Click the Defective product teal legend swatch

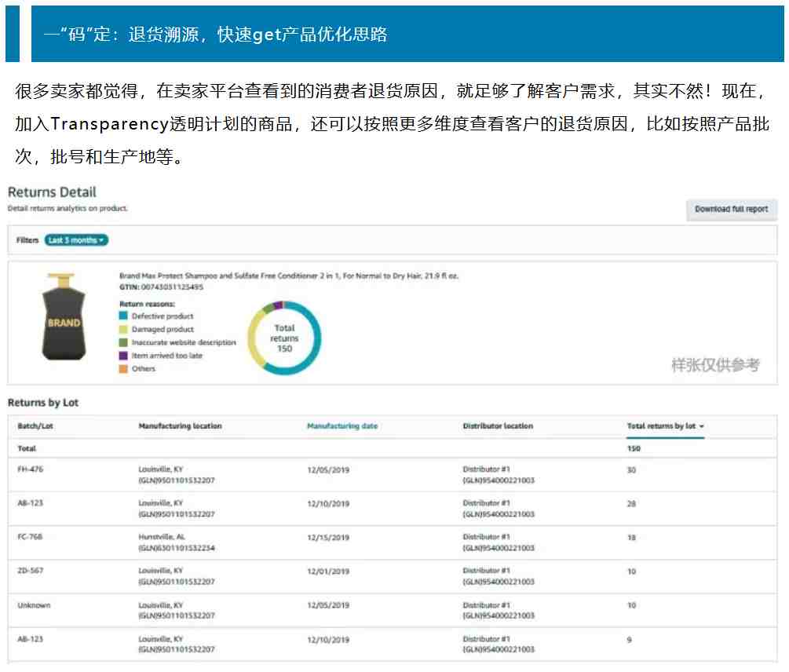coord(123,316)
